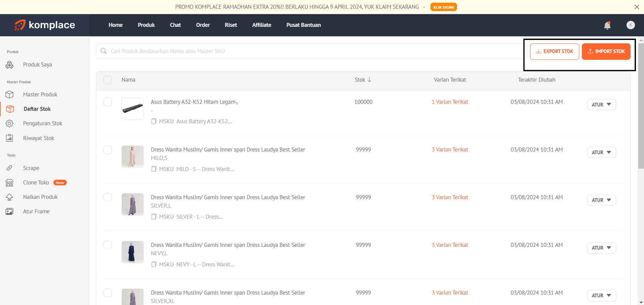Open ATUR dropdown for MILO,S dress
The width and height of the screenshot is (644, 305).
(x=601, y=152)
